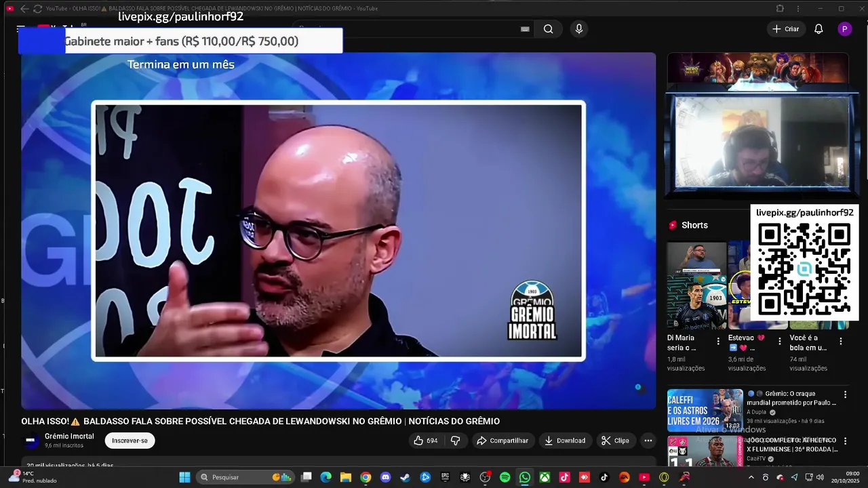Open the browser extensions puzzle icon
868x488 pixels.
point(780,9)
